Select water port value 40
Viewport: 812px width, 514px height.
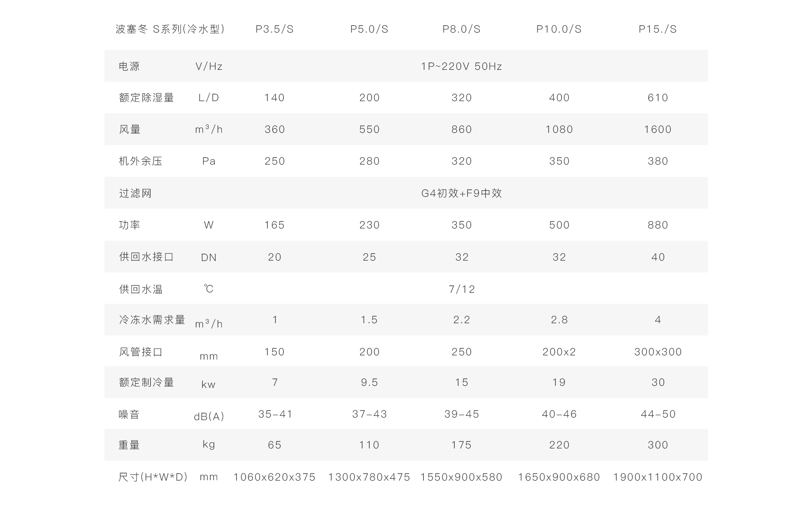[658, 257]
